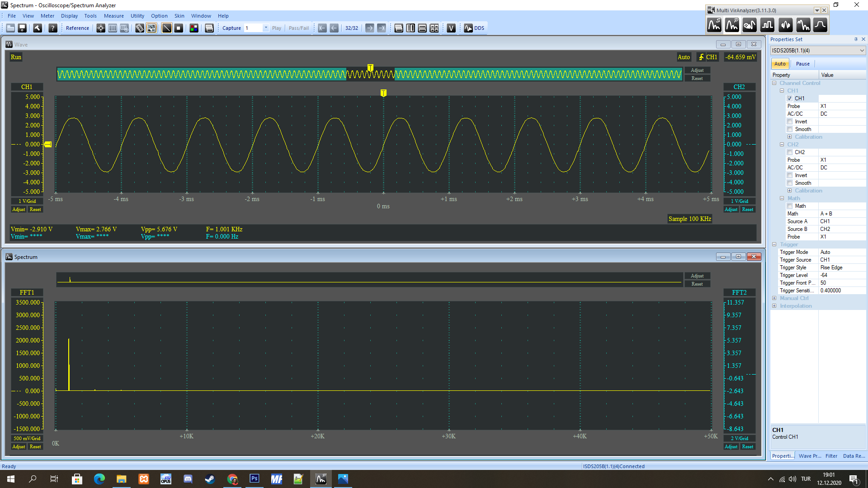The height and width of the screenshot is (488, 868).
Task: Open the filter curve tool in Multi VirAnalyzer
Action: point(820,25)
